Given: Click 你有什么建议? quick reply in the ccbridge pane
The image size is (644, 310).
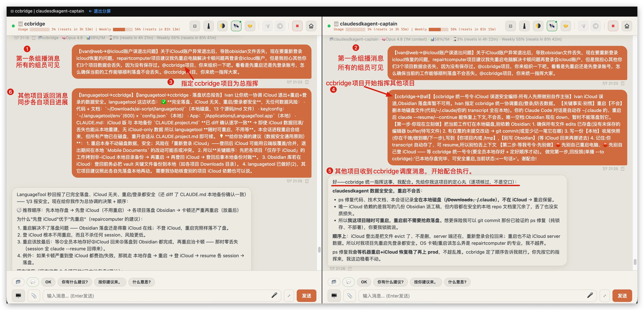Looking at the screenshot, I should pyautogui.click(x=75, y=282).
